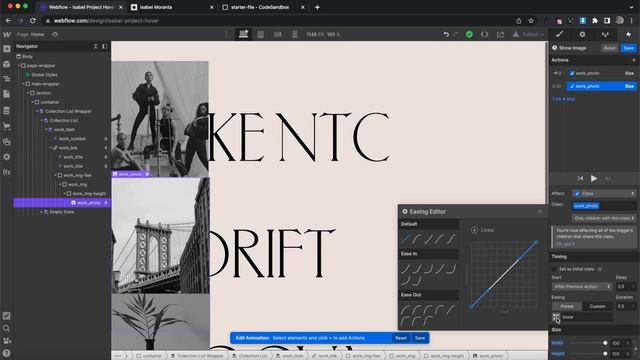
Task: Click the Delay input field
Action: coord(626,287)
